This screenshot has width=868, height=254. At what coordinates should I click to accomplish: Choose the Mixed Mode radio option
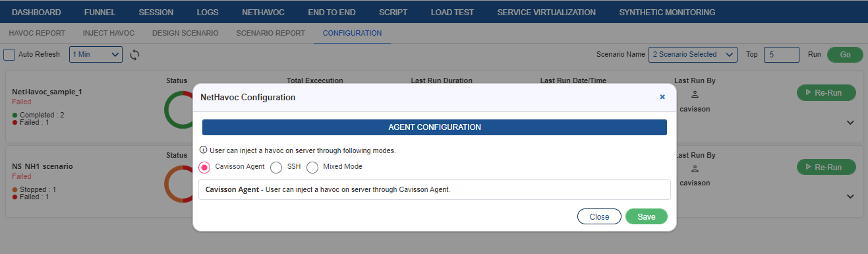coord(312,167)
